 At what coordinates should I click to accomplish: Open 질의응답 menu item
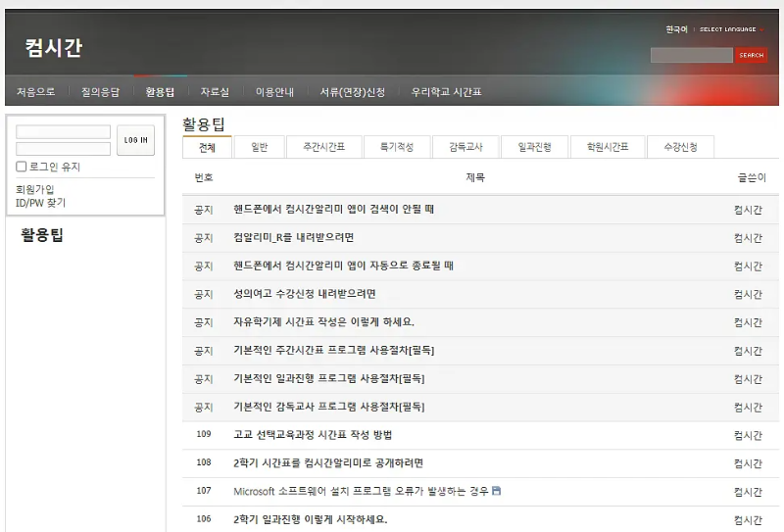coord(101,92)
